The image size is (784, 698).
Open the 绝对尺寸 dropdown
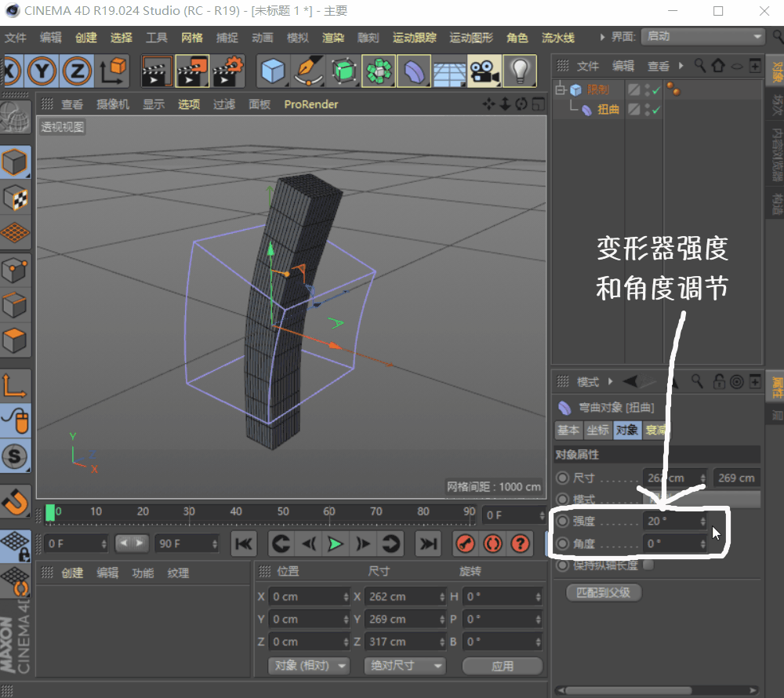404,665
